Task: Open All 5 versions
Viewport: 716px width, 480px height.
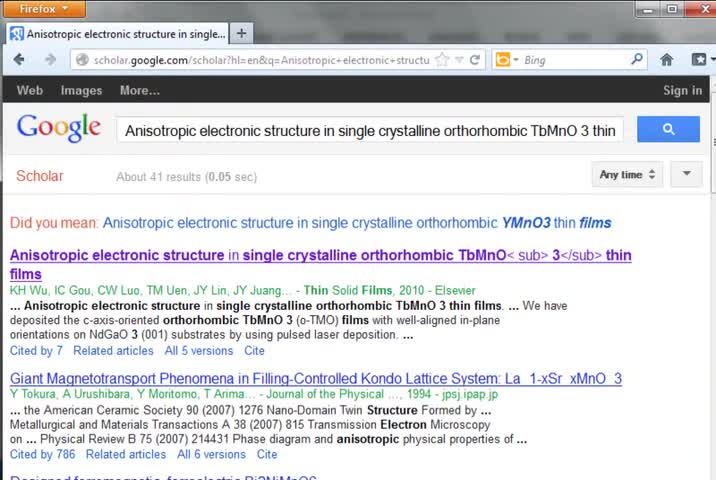Action: click(x=199, y=351)
